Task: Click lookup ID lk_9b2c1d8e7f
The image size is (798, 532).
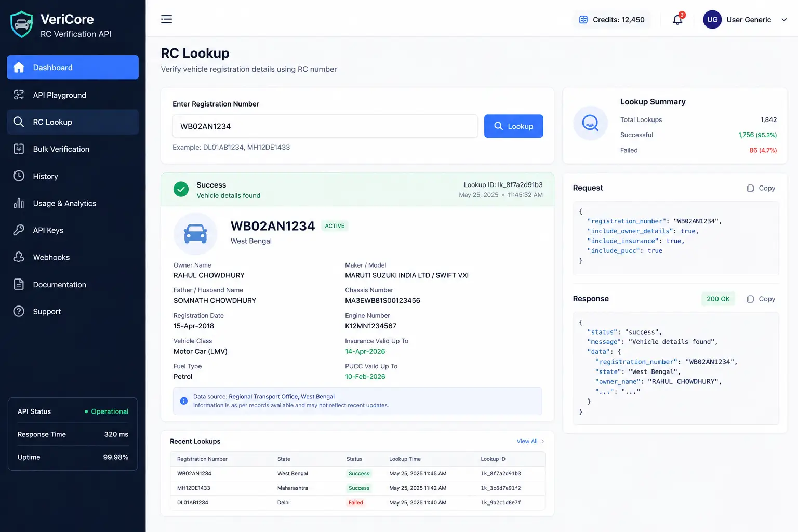Action: tap(501, 502)
